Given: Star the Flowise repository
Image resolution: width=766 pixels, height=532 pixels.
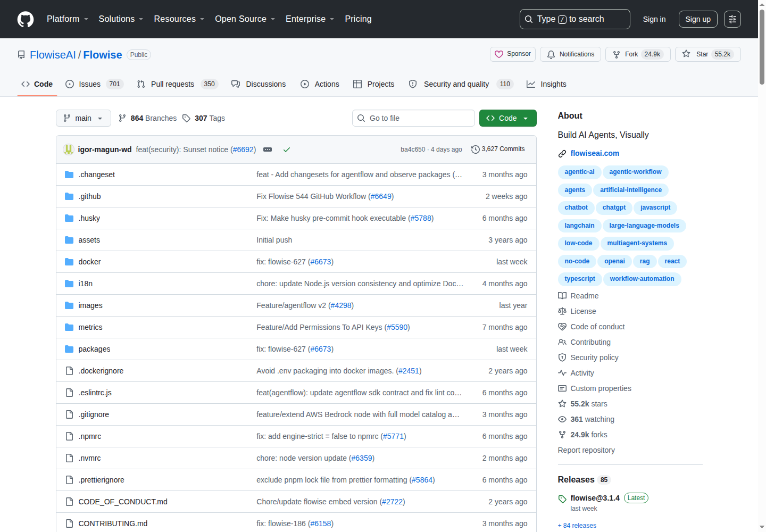Looking at the screenshot, I should 707,54.
